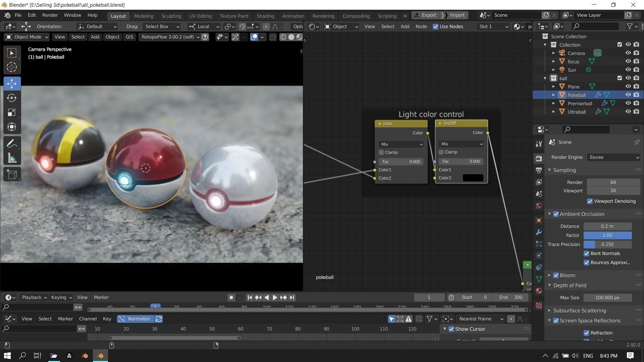This screenshot has width=644, height=362.
Task: Toggle Bent Normals checkbox
Action: 586,253
